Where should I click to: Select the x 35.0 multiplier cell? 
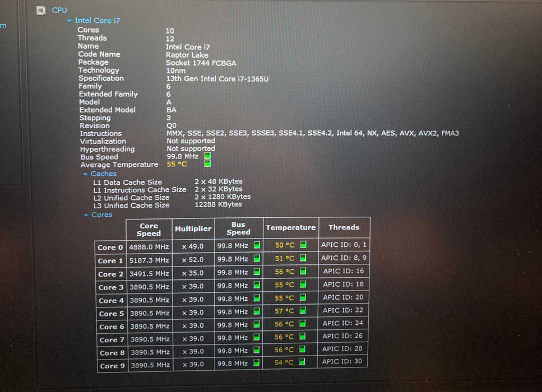point(193,273)
